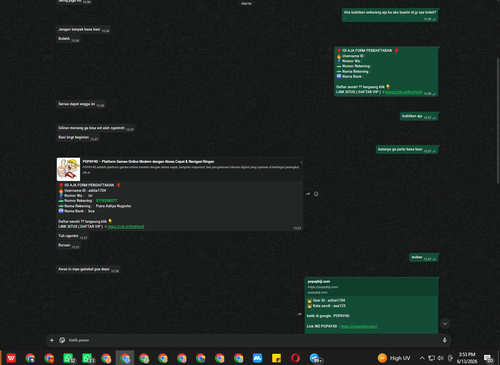This screenshot has width=500, height=365.
Task: Click the 'Basi bngt beginian' message
Action: (x=78, y=137)
